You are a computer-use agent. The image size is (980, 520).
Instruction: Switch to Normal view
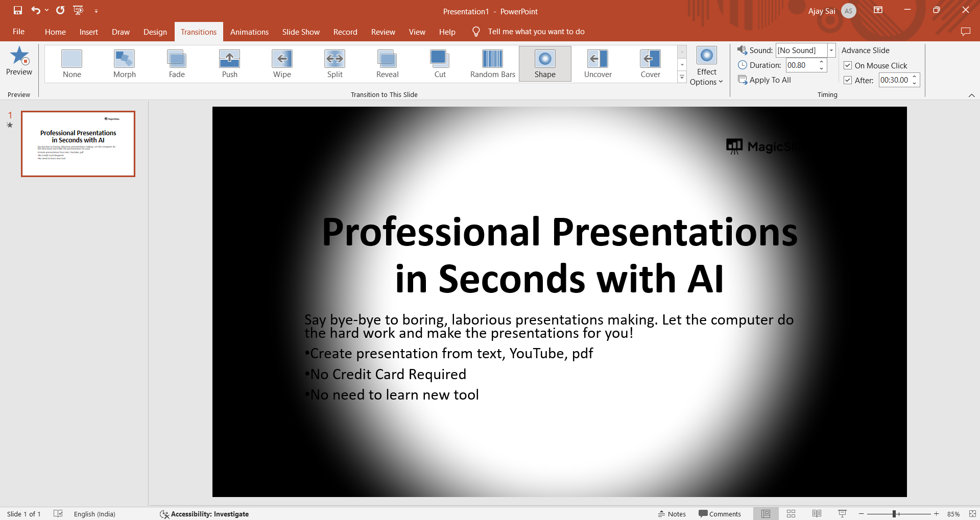[x=766, y=514]
